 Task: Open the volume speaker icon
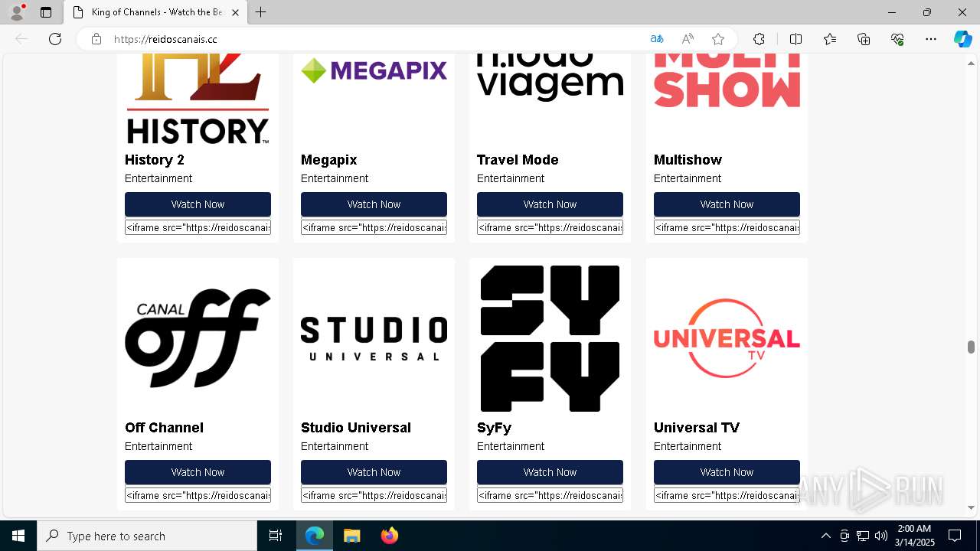(880, 536)
